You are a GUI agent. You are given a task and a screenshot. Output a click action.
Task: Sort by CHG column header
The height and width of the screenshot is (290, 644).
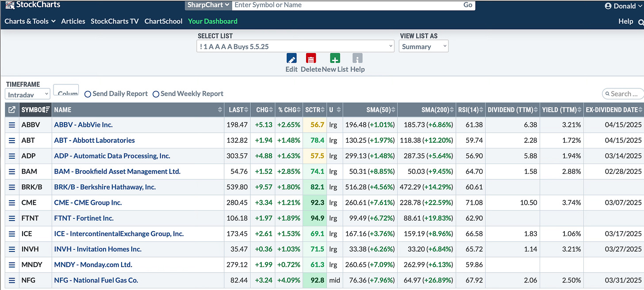coord(263,110)
